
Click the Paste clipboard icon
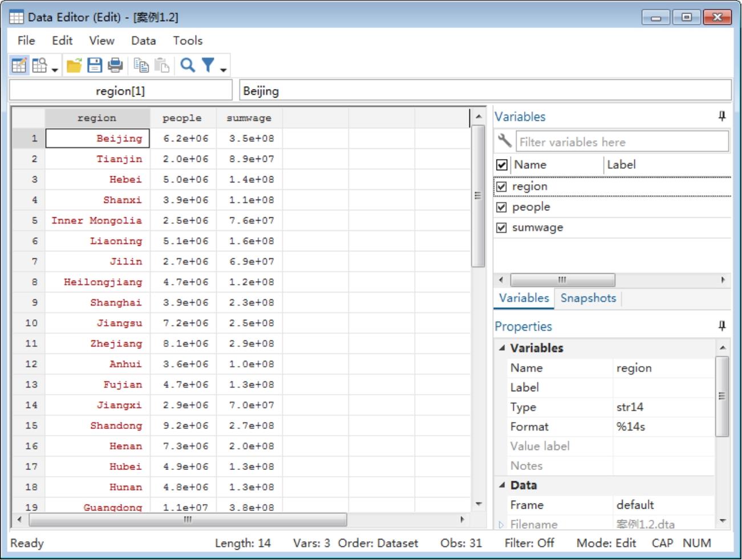162,66
